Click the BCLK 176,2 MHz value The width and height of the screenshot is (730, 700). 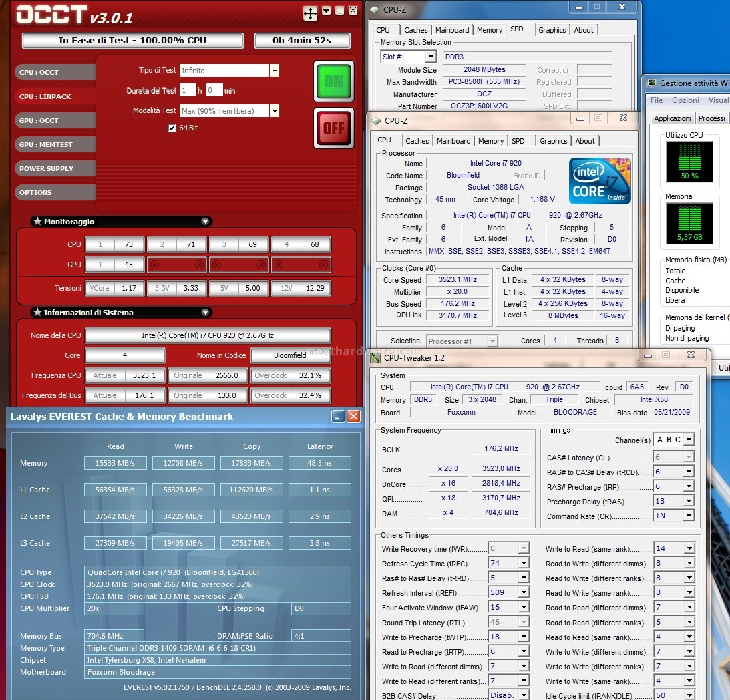[x=501, y=448]
